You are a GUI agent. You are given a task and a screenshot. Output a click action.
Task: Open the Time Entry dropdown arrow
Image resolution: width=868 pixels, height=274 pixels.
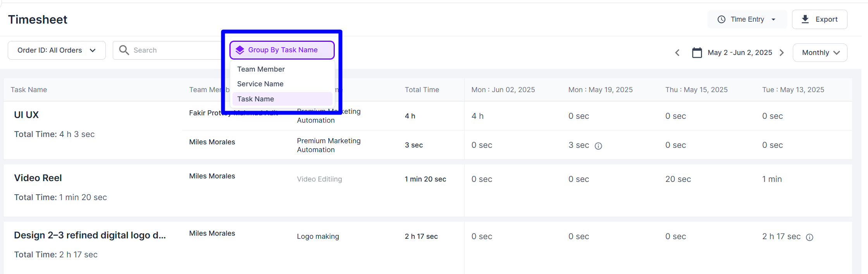[x=773, y=19]
